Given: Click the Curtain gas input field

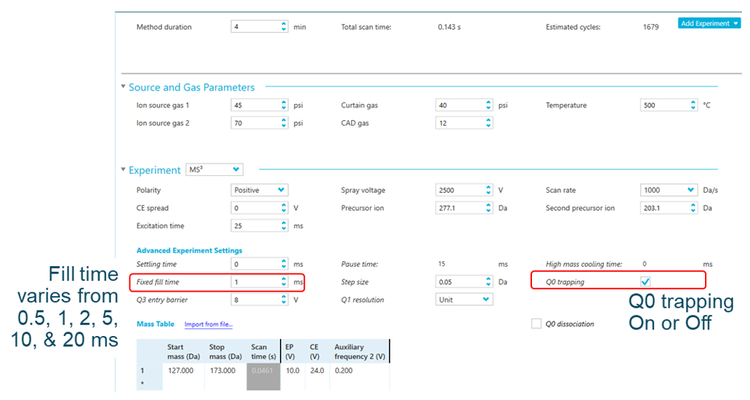Looking at the screenshot, I should point(458,105).
